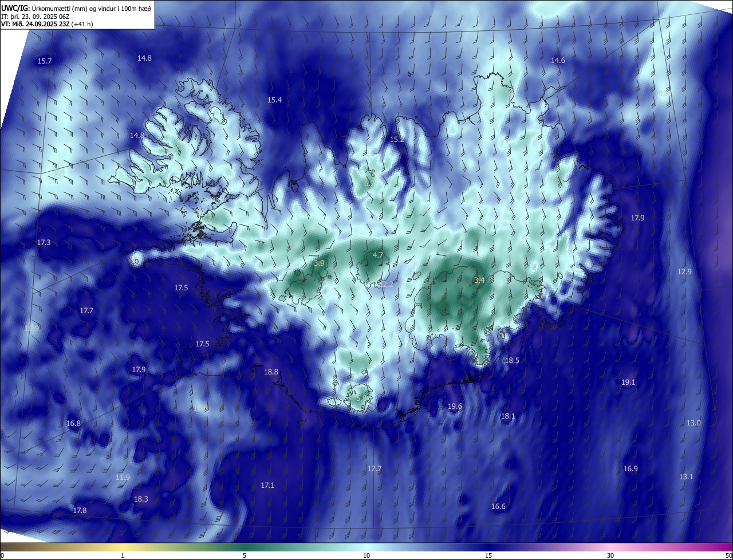The image size is (733, 560).
Task: Click the color scale tick labeled 5
Action: [x=245, y=555]
